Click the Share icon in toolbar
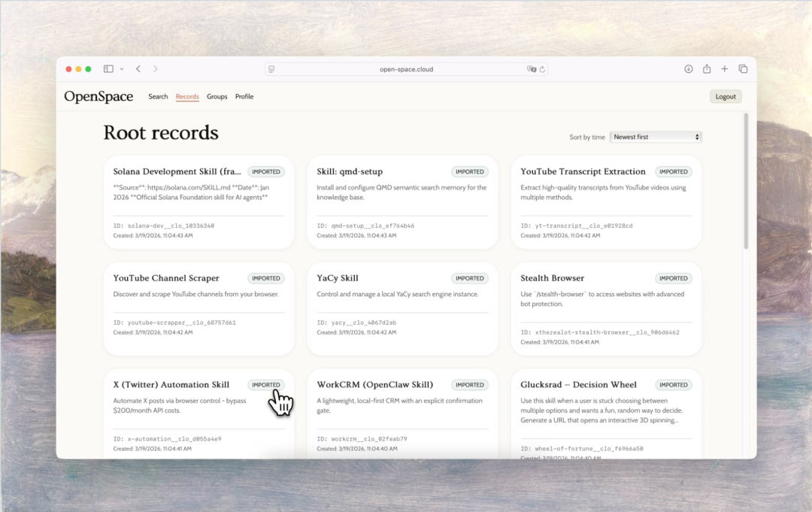Viewport: 812px width, 512px height. click(x=706, y=69)
